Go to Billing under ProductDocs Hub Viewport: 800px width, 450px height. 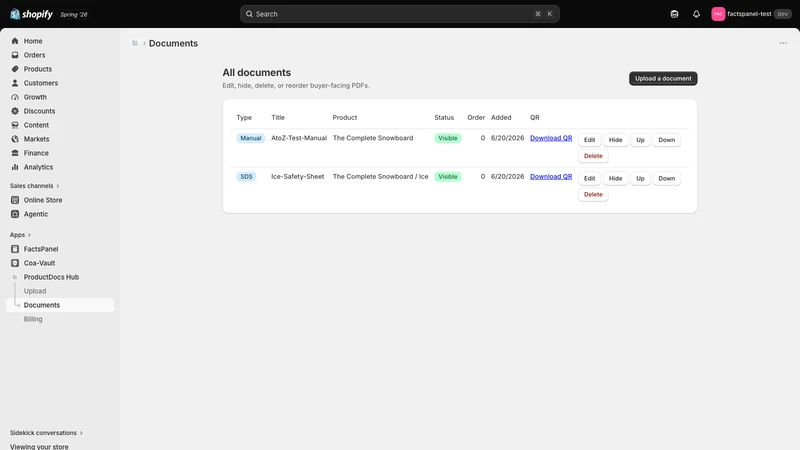tap(33, 319)
